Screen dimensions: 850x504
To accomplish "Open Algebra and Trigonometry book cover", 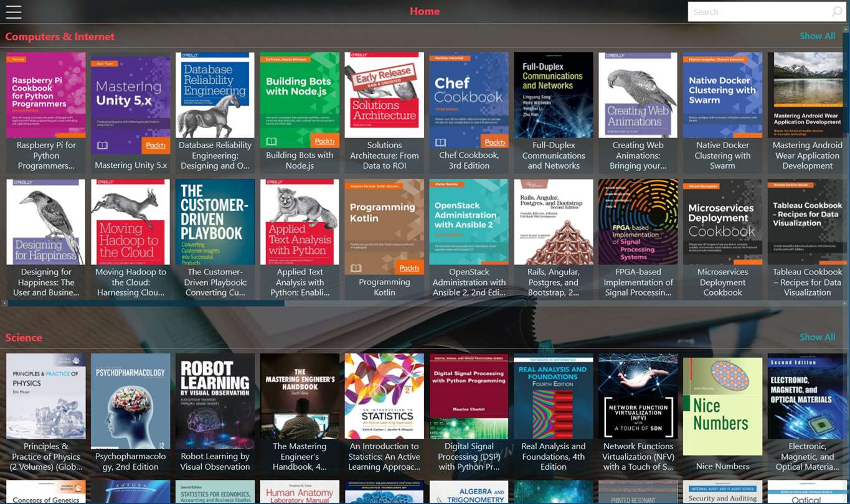I will (470, 492).
